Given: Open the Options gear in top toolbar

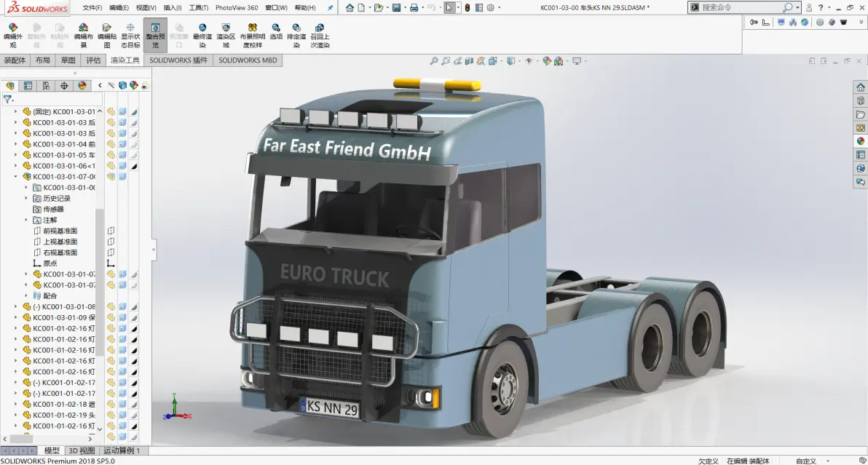Looking at the screenshot, I should pyautogui.click(x=491, y=8).
